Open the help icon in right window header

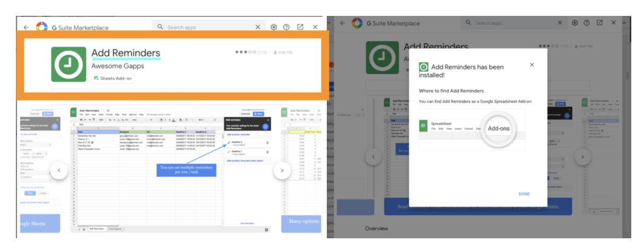click(587, 23)
